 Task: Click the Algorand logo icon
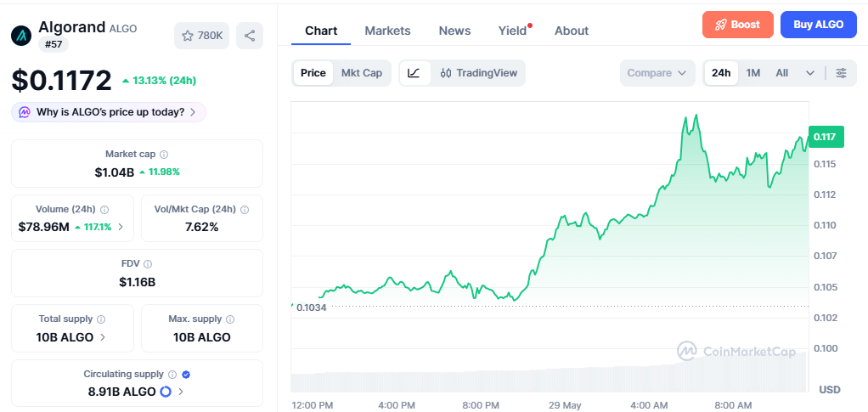(21, 36)
